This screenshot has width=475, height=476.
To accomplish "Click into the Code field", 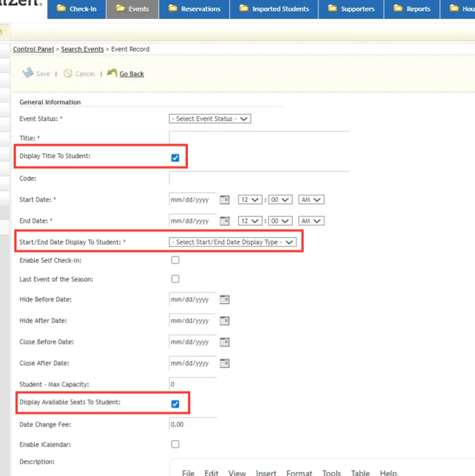I will pyautogui.click(x=259, y=178).
